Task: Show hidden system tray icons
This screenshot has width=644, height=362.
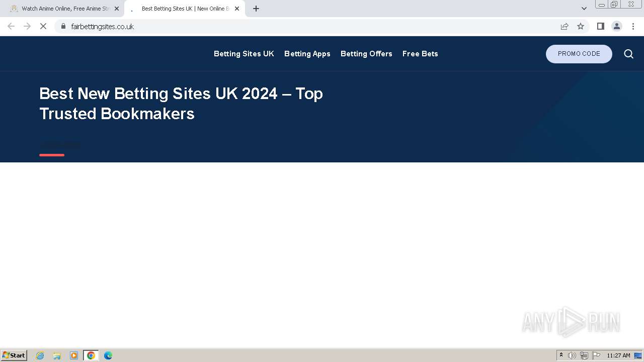Action: click(x=561, y=355)
